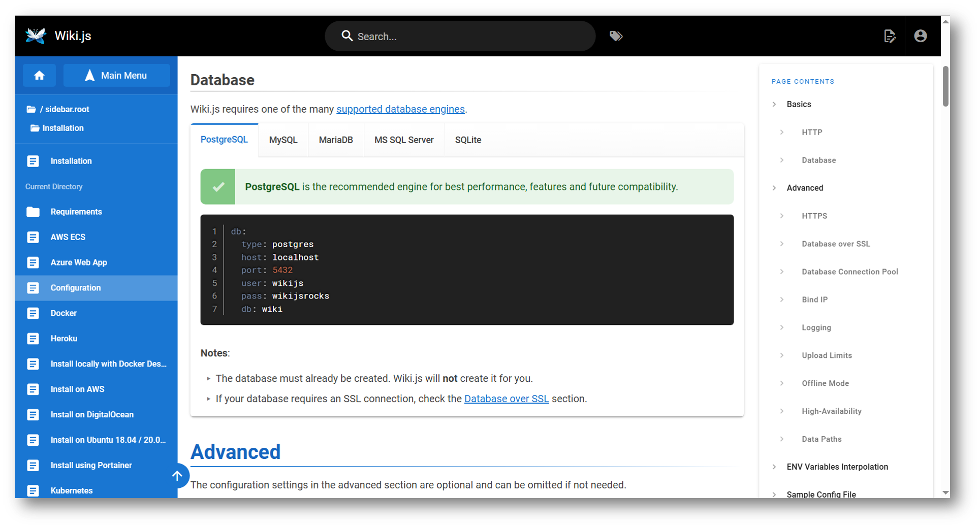Expand the Logging contents chevron
The width and height of the screenshot is (980, 528).
point(782,327)
